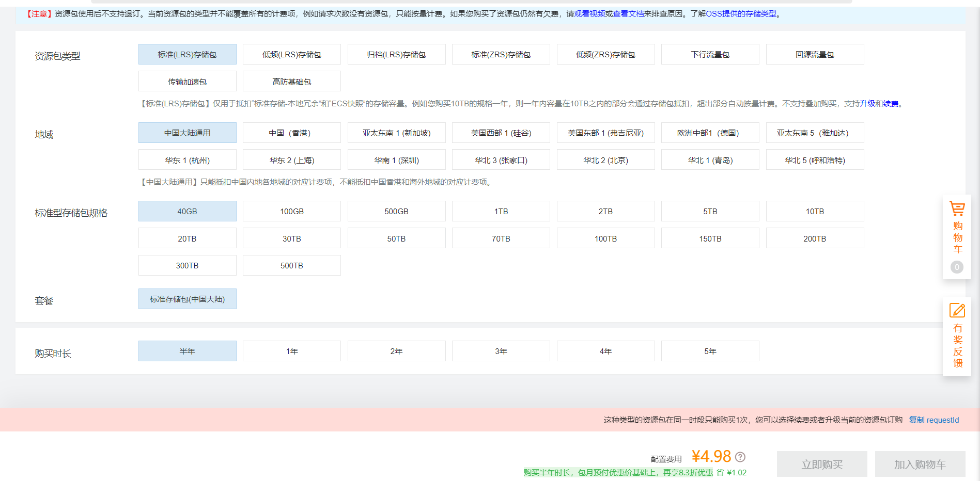980x481 pixels.
Task: Select the 10TB storage spec
Action: click(815, 211)
